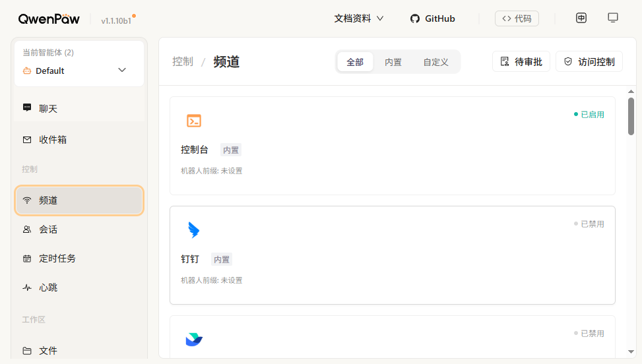Click the 访问控制 button

(x=589, y=61)
